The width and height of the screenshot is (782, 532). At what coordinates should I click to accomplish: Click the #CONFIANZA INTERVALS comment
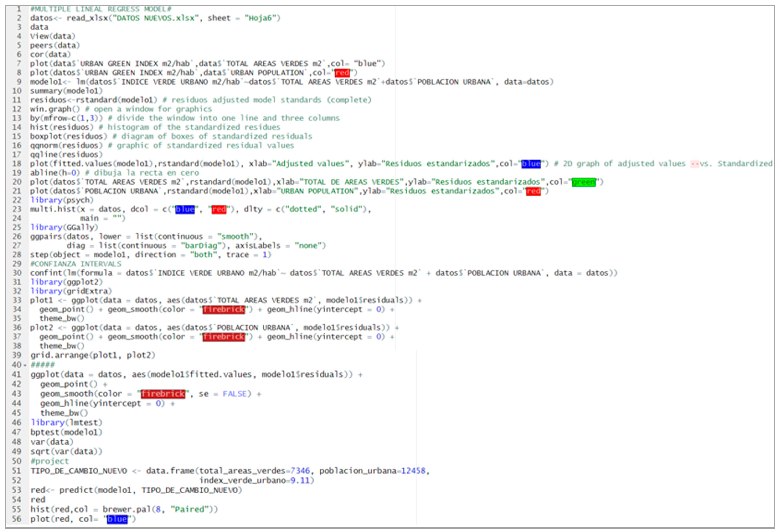[76, 264]
